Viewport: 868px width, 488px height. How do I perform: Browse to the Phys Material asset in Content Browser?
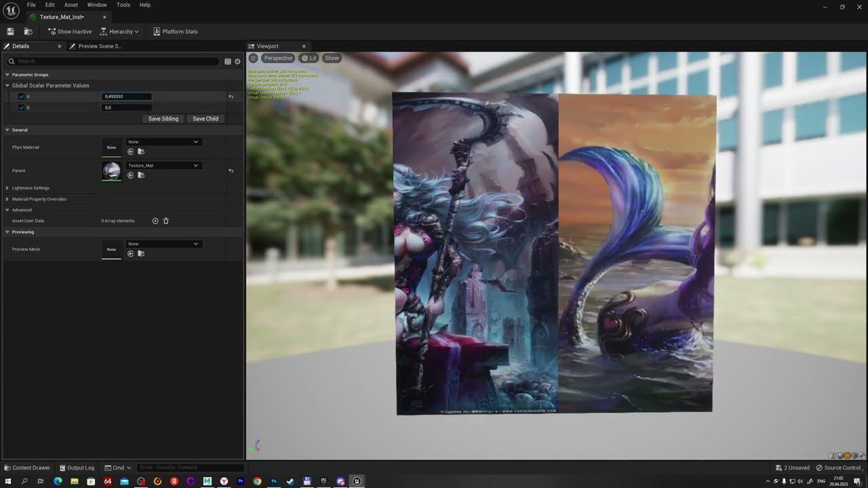pos(141,151)
